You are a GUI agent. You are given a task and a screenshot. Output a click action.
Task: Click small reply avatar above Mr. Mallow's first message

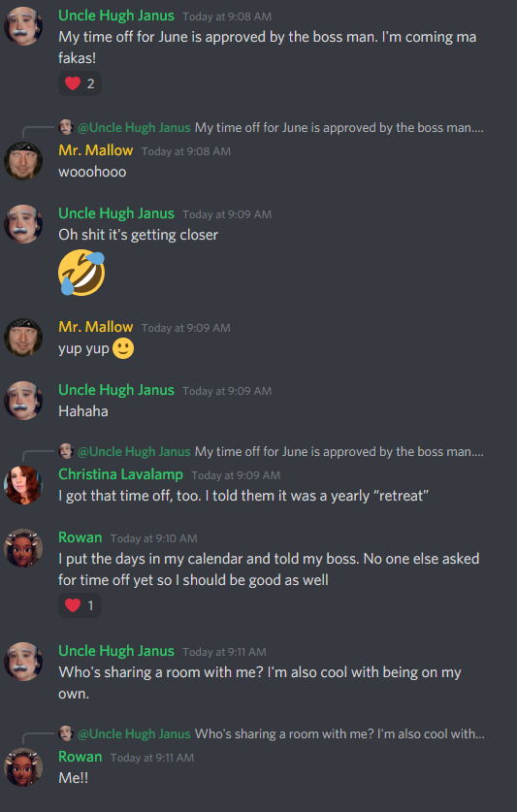(66, 127)
